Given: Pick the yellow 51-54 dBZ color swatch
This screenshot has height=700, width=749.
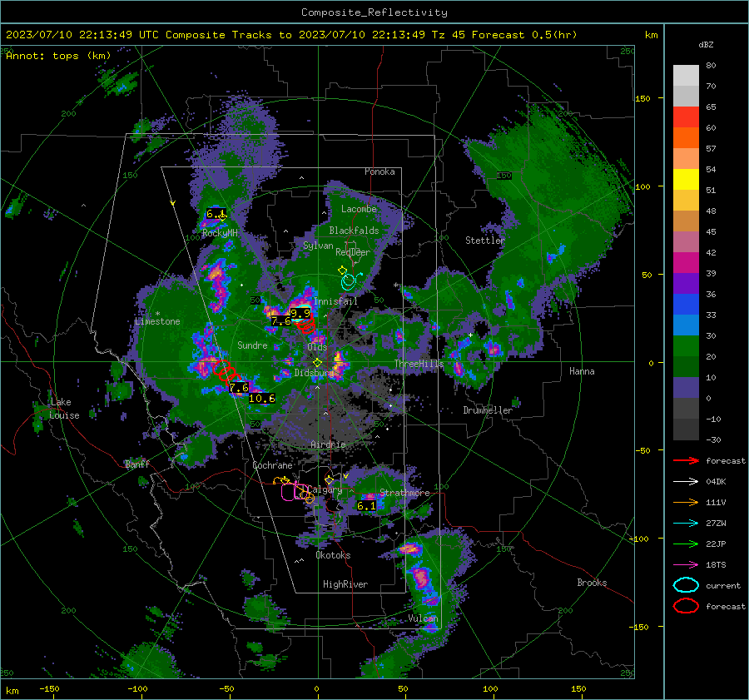Looking at the screenshot, I should 686,180.
